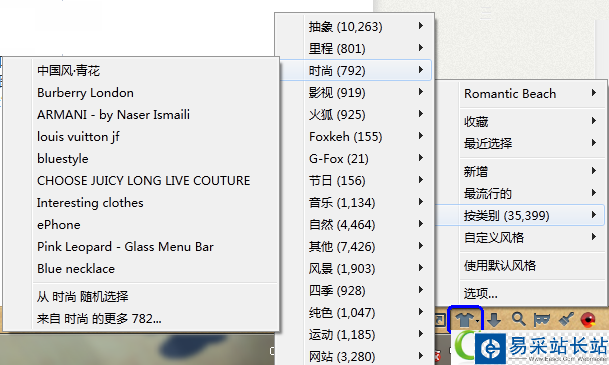Image resolution: width=609 pixels, height=365 pixels.
Task: Open the G-Fox (21) category entry
Action: [x=355, y=158]
